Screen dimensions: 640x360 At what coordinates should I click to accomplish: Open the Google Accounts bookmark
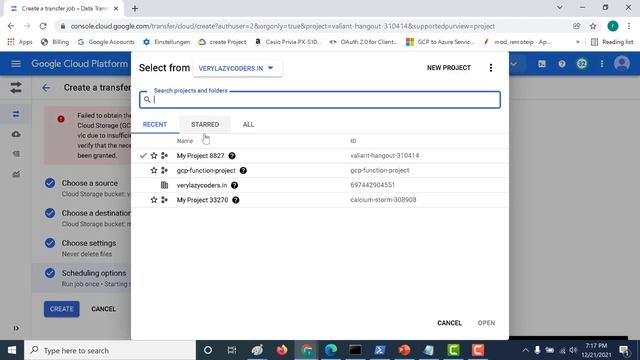click(106, 42)
